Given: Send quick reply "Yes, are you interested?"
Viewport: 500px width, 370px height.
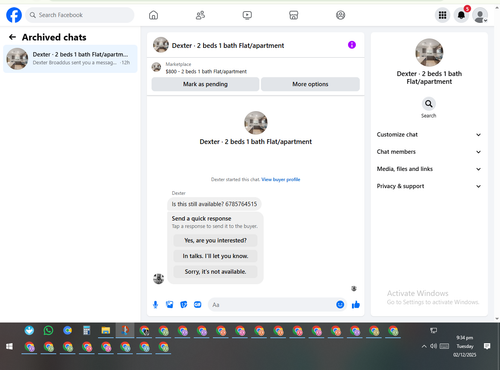Looking at the screenshot, I should (x=215, y=240).
